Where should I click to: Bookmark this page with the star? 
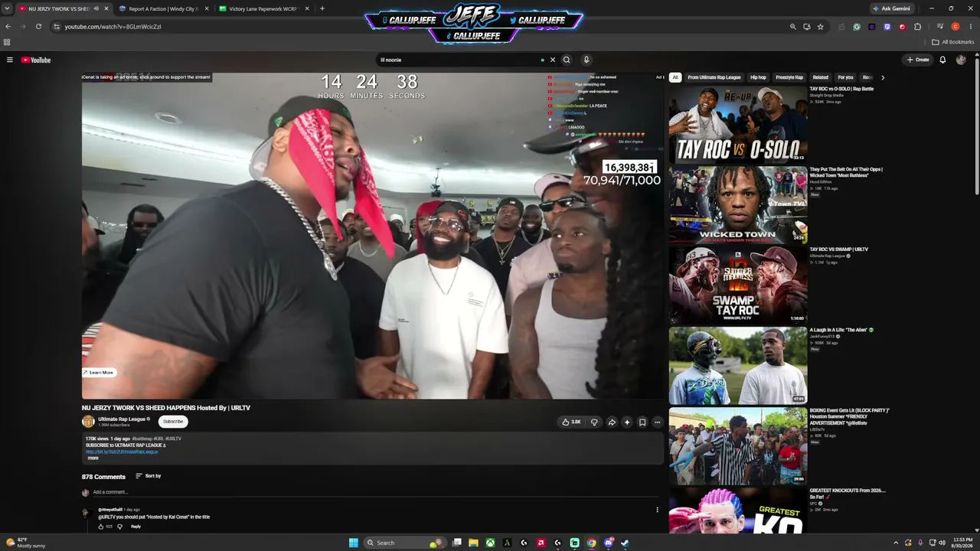(821, 27)
